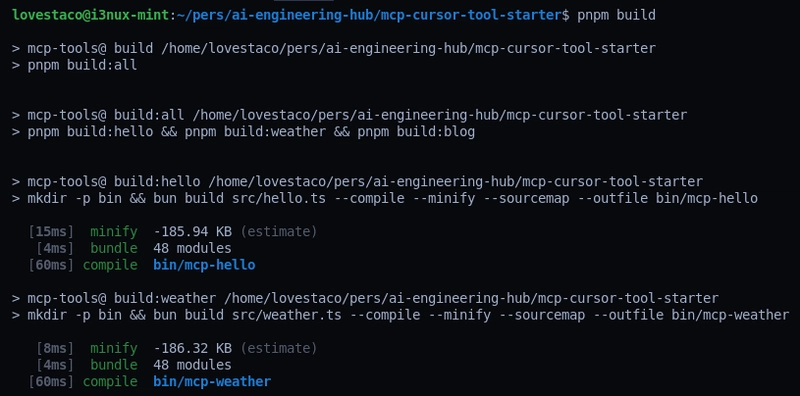Image resolution: width=800 pixels, height=396 pixels.
Task: Click the 'mcp-tools@ build:all' path line
Action: [349, 115]
